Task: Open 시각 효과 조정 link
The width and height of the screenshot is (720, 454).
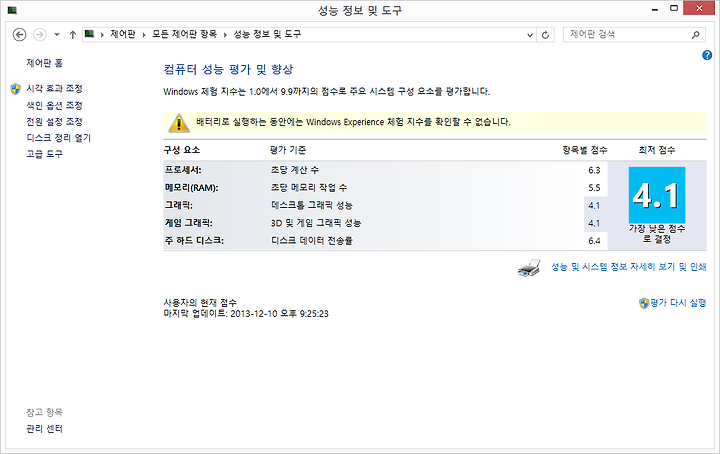Action: click(55, 89)
